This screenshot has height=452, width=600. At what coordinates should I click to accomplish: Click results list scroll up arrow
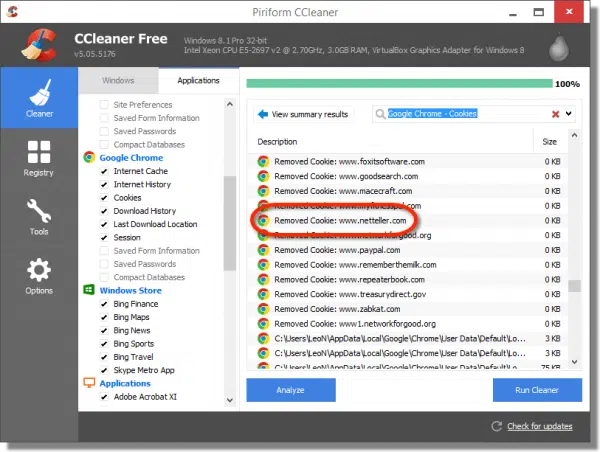click(x=574, y=135)
